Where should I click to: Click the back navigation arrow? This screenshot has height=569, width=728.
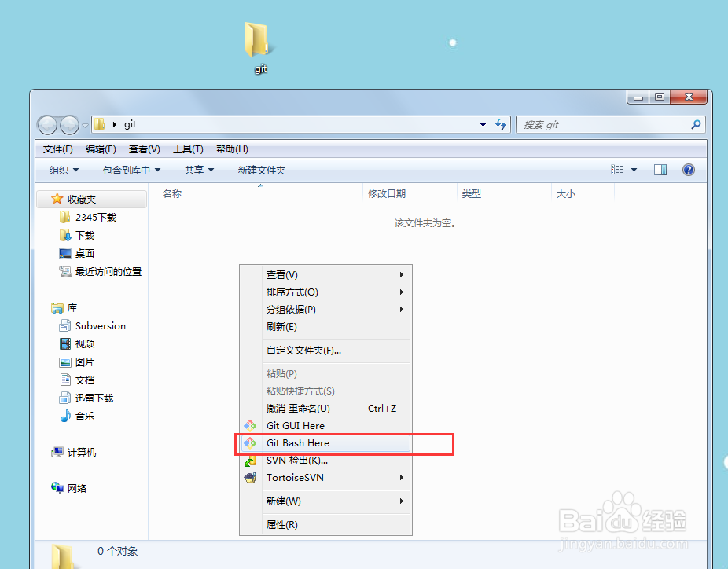[x=46, y=124]
